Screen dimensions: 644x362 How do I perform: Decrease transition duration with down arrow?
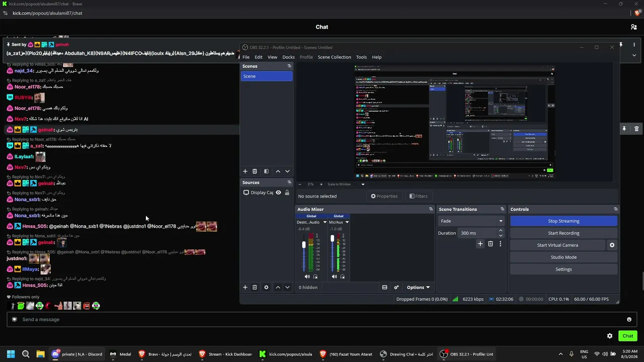coord(501,235)
